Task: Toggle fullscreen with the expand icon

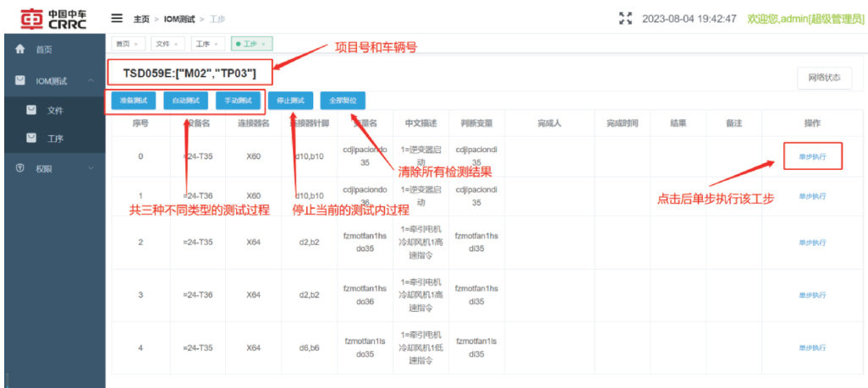Action: point(626,18)
